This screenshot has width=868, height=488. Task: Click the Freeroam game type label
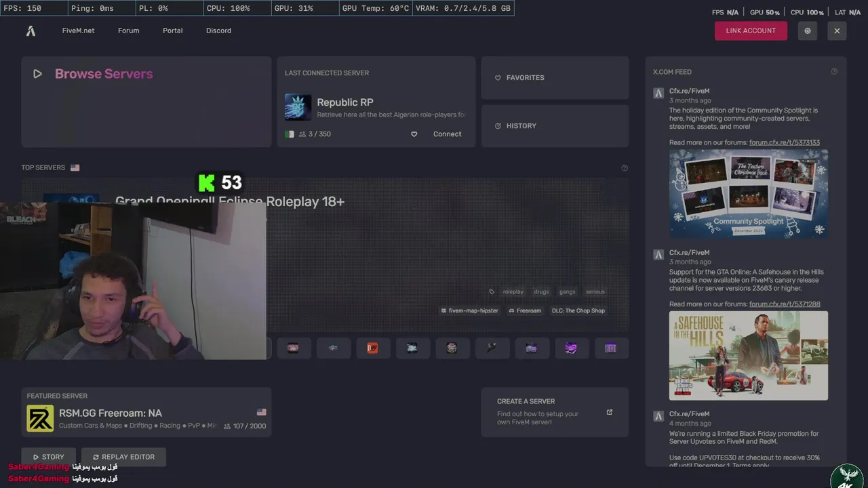pyautogui.click(x=525, y=310)
